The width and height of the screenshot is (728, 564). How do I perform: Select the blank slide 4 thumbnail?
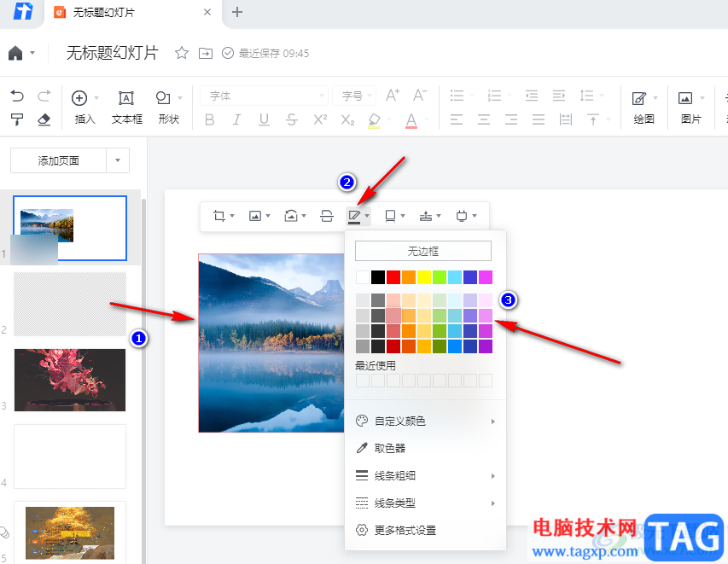click(x=70, y=456)
